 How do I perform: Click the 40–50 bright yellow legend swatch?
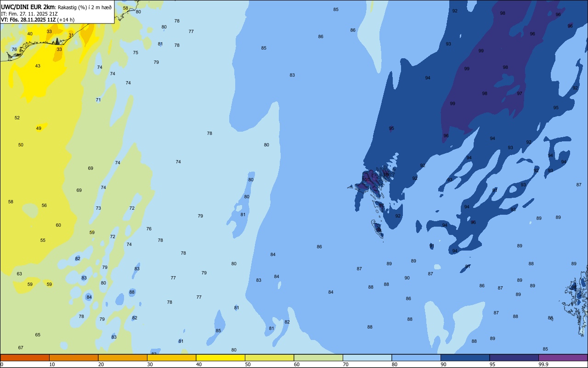pos(220,357)
